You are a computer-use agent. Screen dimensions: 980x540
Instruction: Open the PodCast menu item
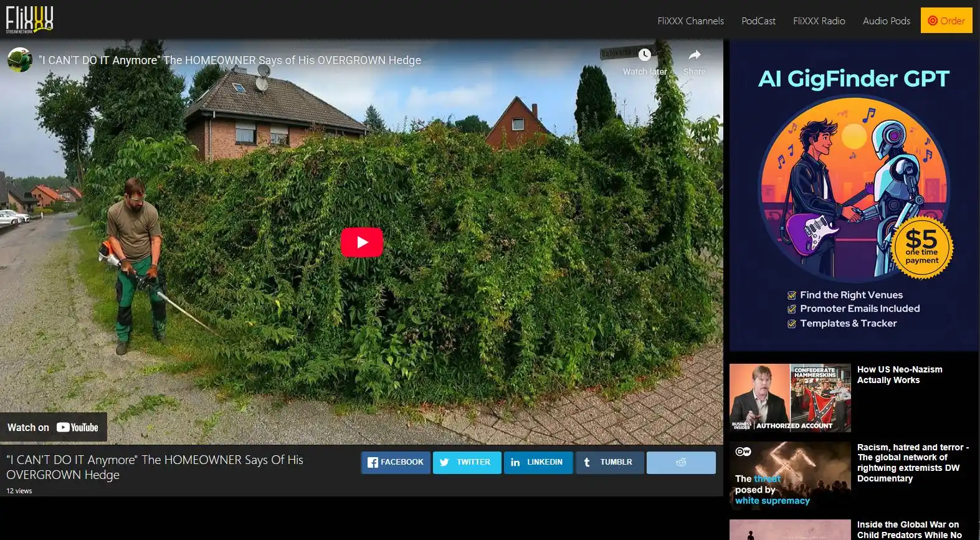(x=758, y=21)
